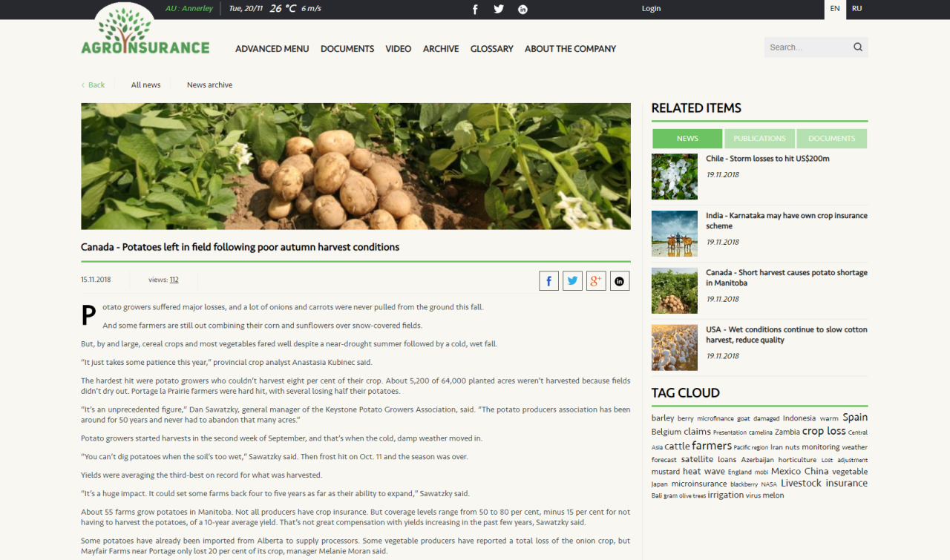Click the article headline about Canada potatoes
Image resolution: width=950 pixels, height=560 pixels.
pos(240,247)
